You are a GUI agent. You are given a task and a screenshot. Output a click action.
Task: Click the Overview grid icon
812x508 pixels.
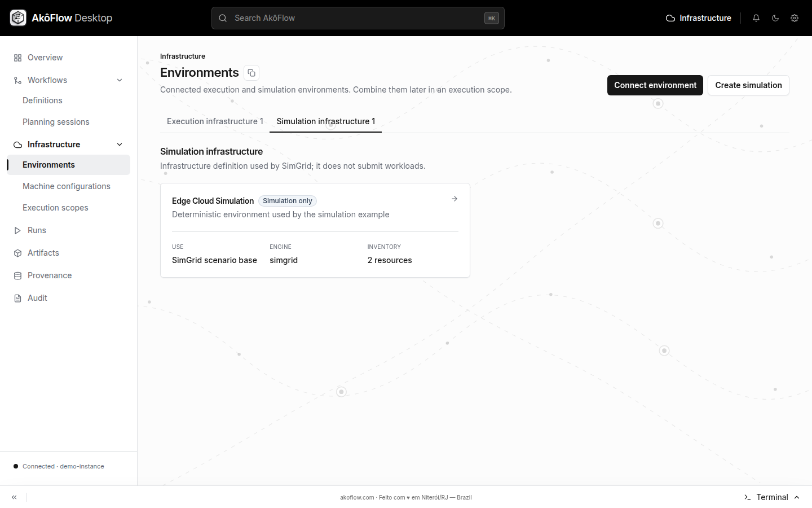(17, 58)
